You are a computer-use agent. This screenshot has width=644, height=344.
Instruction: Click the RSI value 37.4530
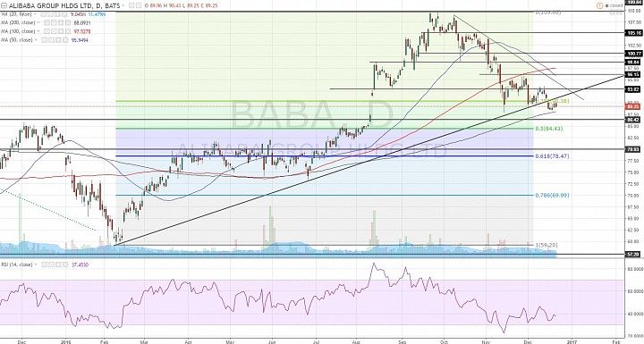80,264
